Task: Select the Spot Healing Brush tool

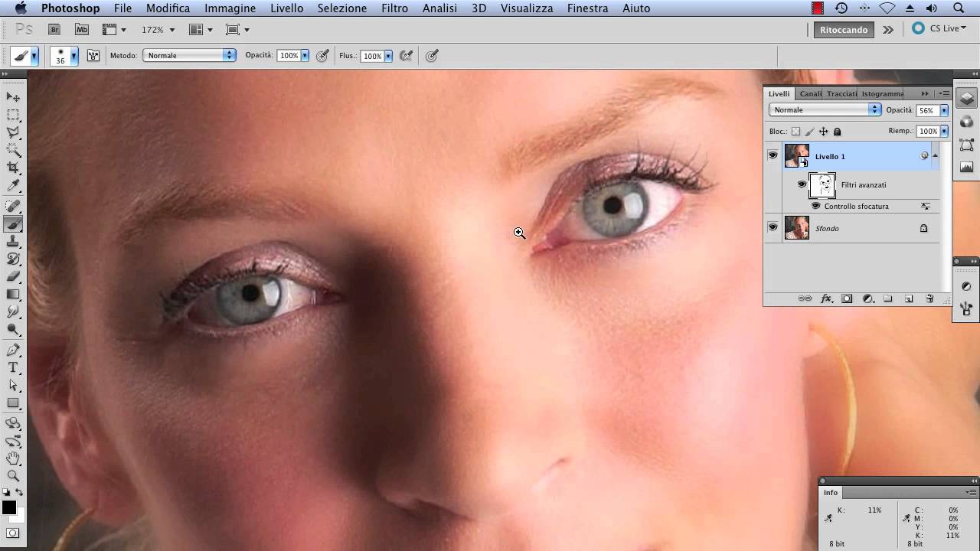Action: (x=13, y=206)
